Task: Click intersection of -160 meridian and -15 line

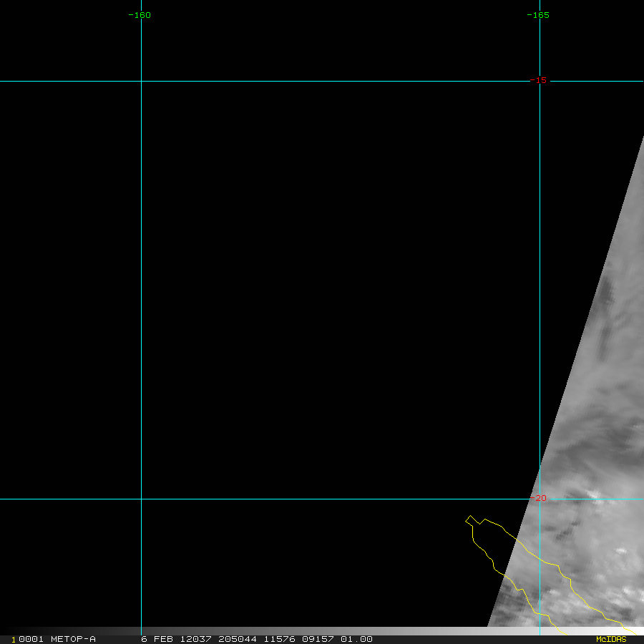Action: (x=141, y=81)
